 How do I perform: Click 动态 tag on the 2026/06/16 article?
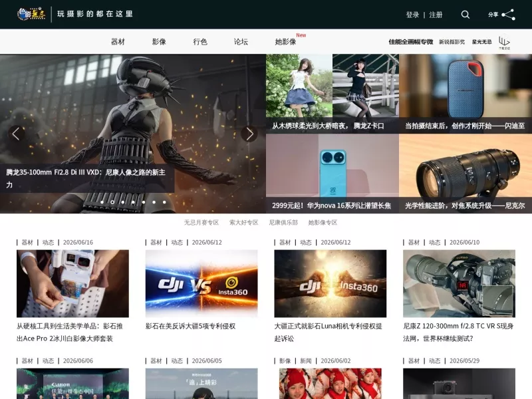48,242
